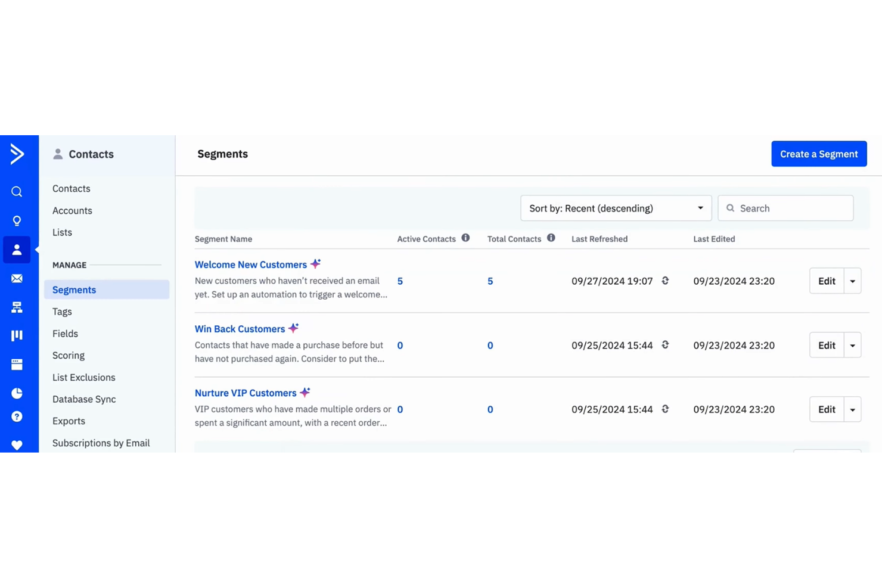Viewport: 882px width, 588px height.
Task: Open Exports in the Manage menu
Action: [x=69, y=421]
